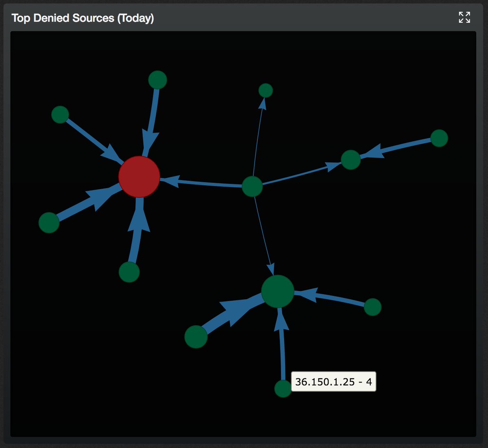Select the green node below the red hub
488x448 pixels.
[129, 272]
